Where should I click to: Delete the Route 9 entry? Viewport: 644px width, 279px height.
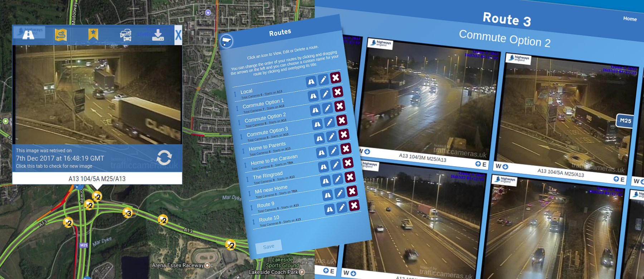tap(352, 191)
